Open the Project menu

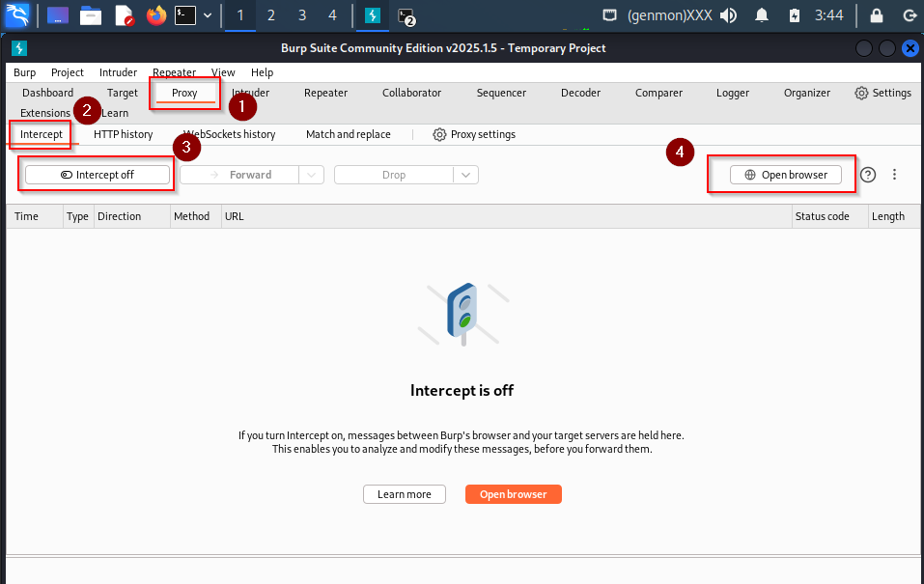pyautogui.click(x=68, y=72)
